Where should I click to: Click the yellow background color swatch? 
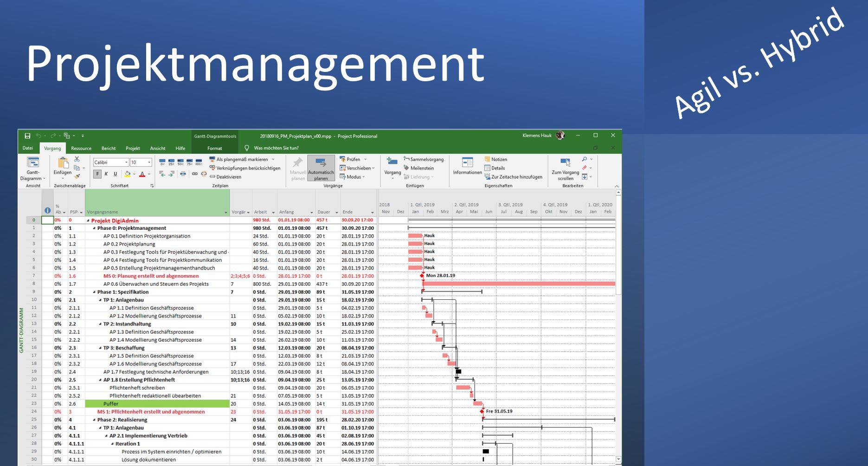(127, 174)
